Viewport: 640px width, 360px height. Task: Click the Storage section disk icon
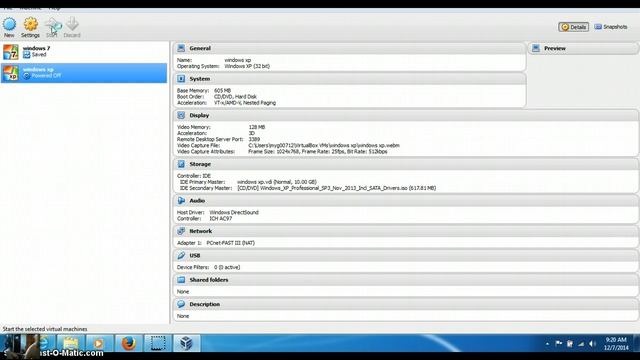181,164
